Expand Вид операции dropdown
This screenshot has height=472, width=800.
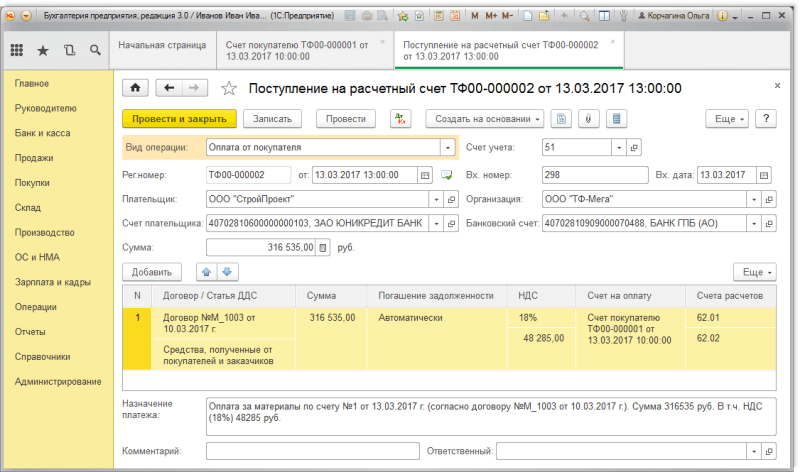[447, 147]
